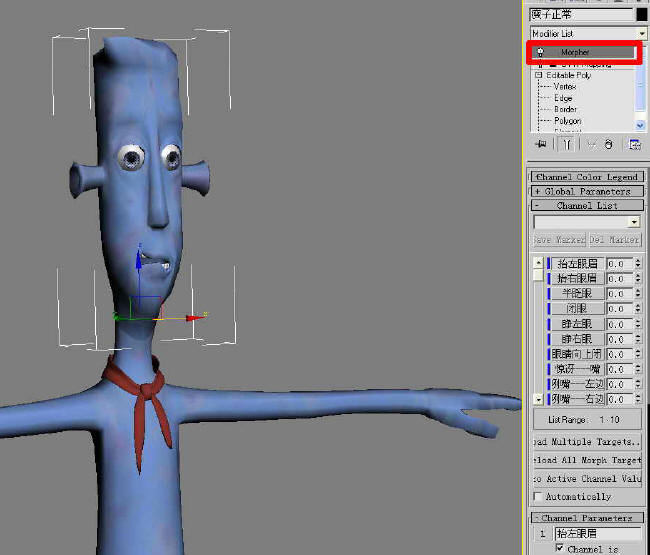Open the black object color swatch
This screenshot has width=650, height=555.
pyautogui.click(x=642, y=15)
